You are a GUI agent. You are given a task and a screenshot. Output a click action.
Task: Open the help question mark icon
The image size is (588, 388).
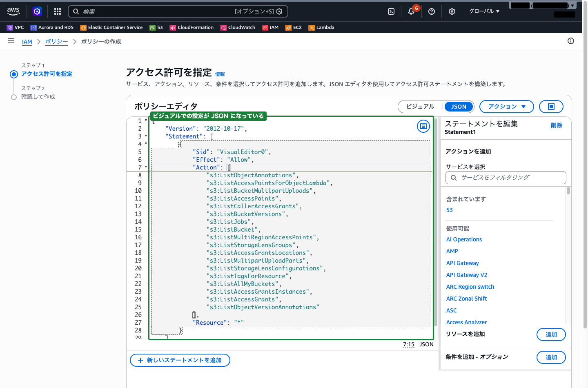[432, 11]
